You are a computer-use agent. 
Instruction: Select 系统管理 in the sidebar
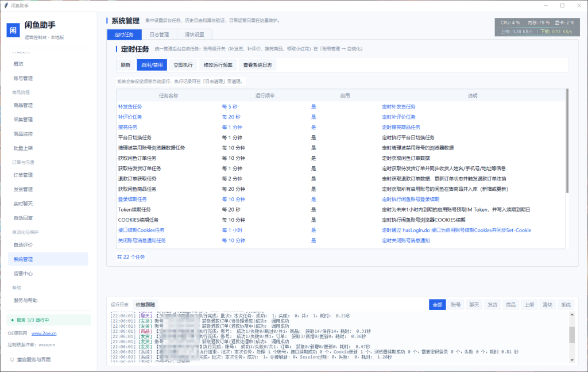click(x=48, y=259)
